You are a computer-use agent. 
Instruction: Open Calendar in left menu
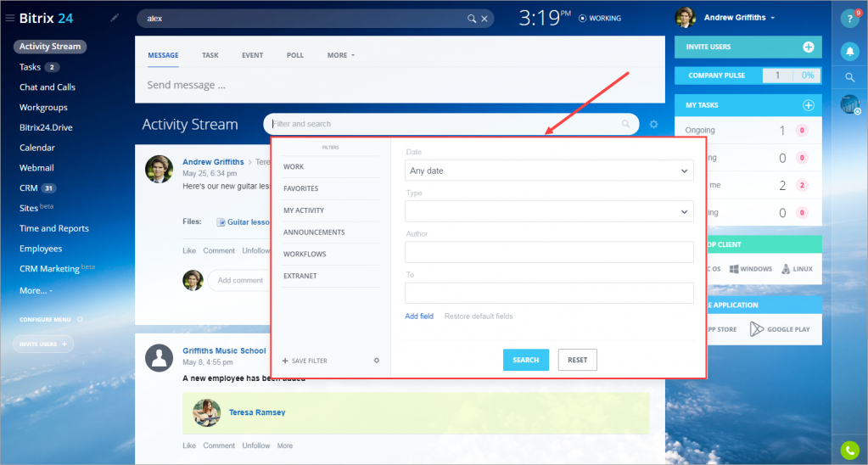37,148
